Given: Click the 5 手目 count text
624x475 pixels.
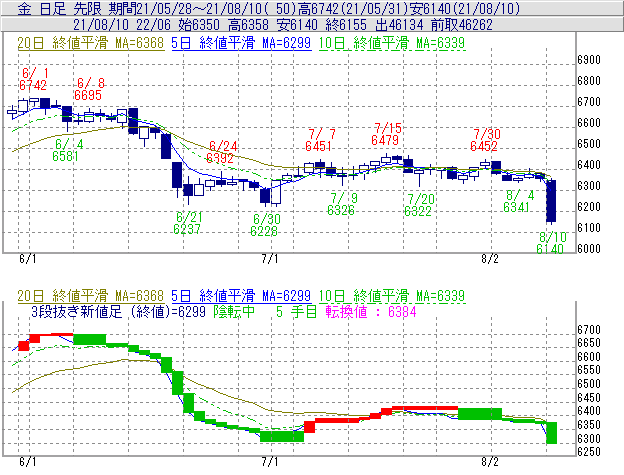Looking at the screenshot, I should click(x=296, y=311).
